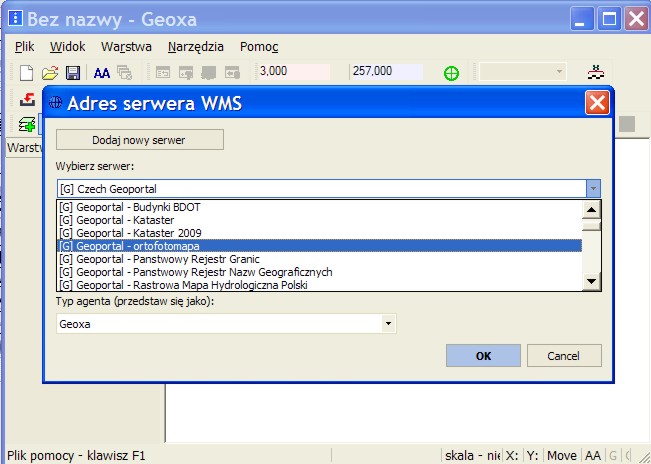Click the fourth grayed layer toolbar icon
Image resolution: width=651 pixels, height=464 pixels.
(232, 73)
